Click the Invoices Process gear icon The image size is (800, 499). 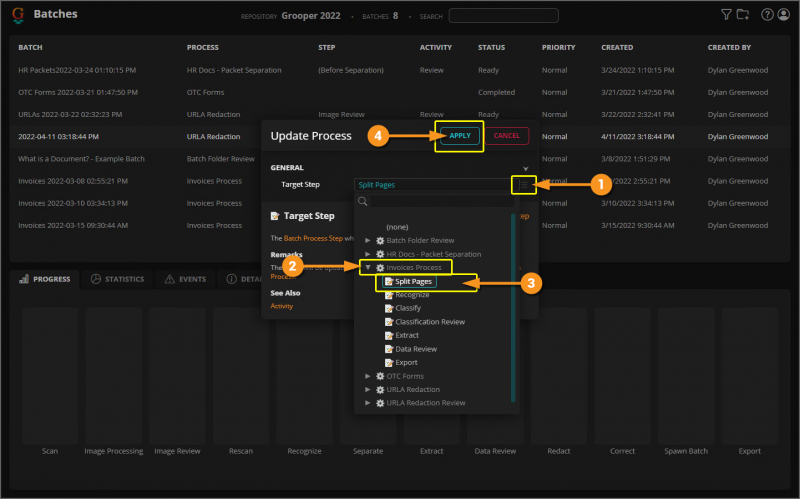[380, 267]
